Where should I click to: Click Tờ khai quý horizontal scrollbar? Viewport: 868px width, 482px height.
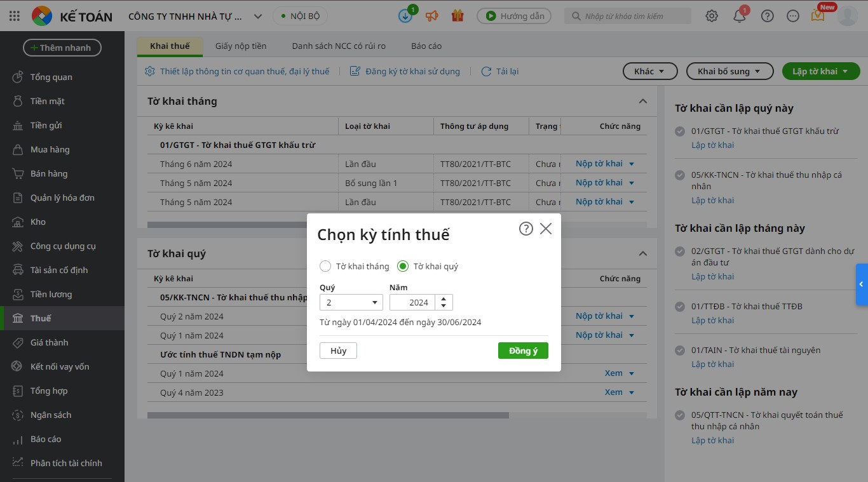pos(328,415)
